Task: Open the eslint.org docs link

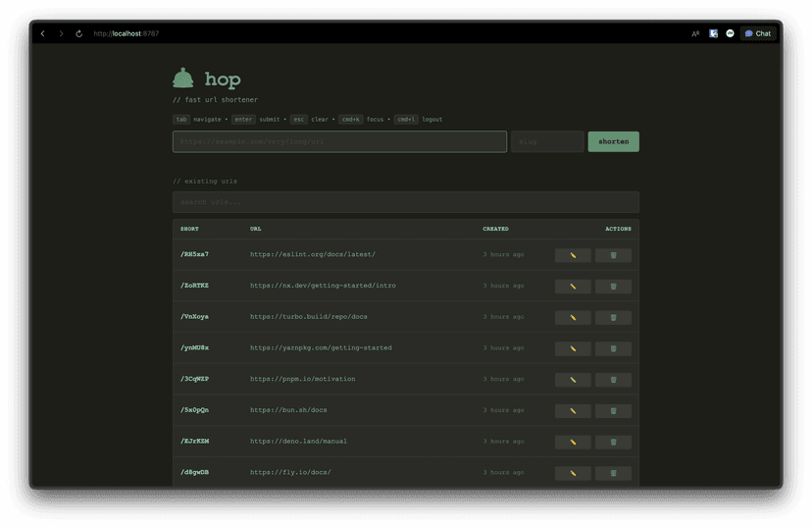Action: click(x=312, y=254)
